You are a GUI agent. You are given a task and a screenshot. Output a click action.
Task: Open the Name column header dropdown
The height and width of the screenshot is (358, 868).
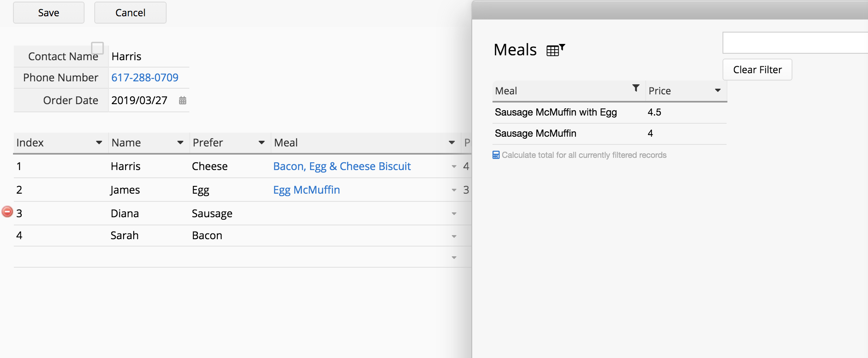[x=180, y=143]
